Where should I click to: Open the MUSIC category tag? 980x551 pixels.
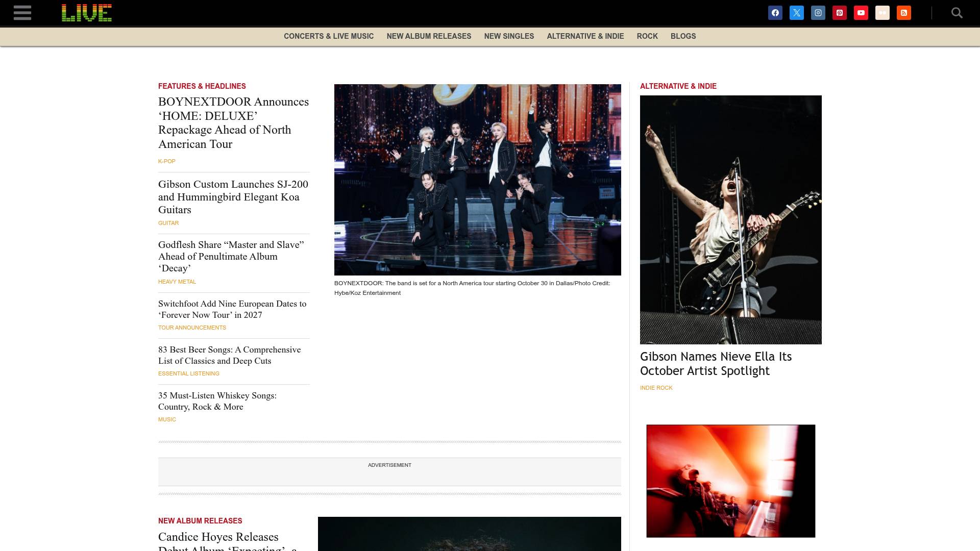point(167,419)
